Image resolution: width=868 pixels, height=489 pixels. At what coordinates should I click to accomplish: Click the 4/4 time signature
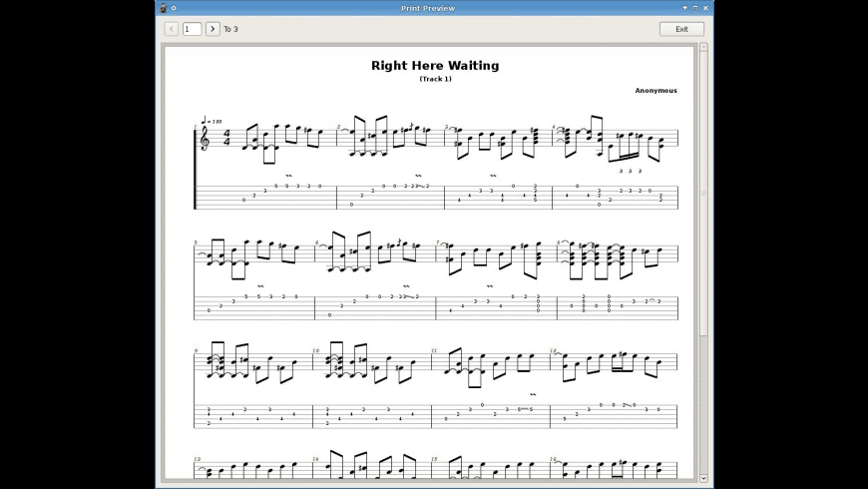point(226,138)
